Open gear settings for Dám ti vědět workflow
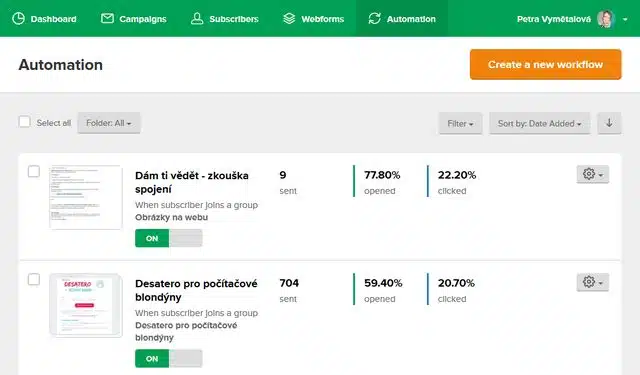The image size is (640, 375). (593, 174)
